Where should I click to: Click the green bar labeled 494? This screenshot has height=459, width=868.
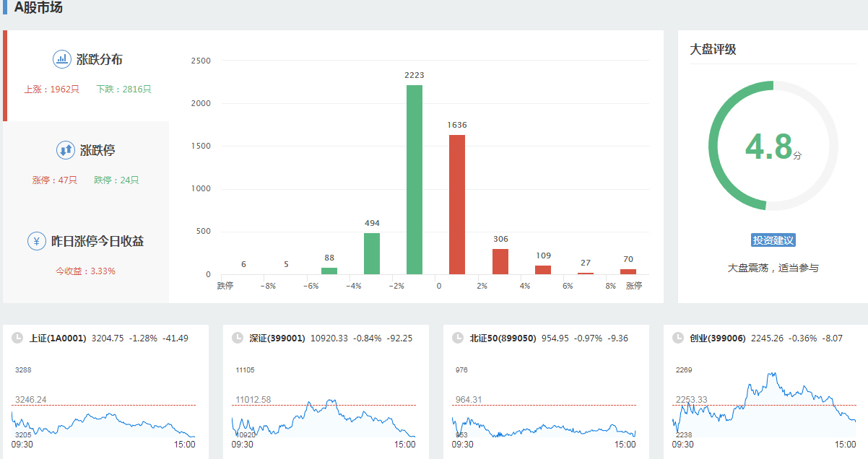(372, 253)
